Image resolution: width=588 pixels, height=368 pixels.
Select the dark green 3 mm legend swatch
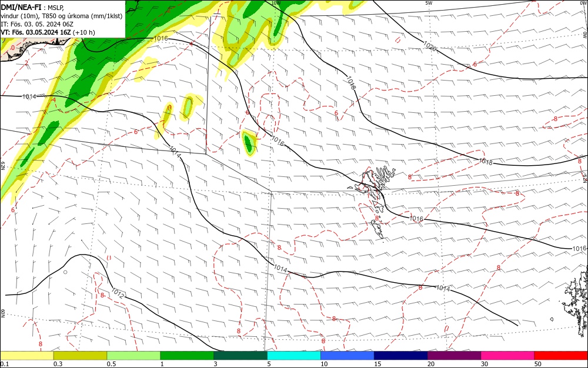[240, 356]
